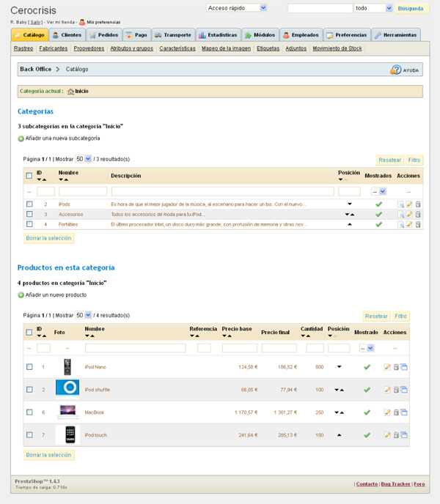Delete the Portátiles category trash icon

point(418,224)
